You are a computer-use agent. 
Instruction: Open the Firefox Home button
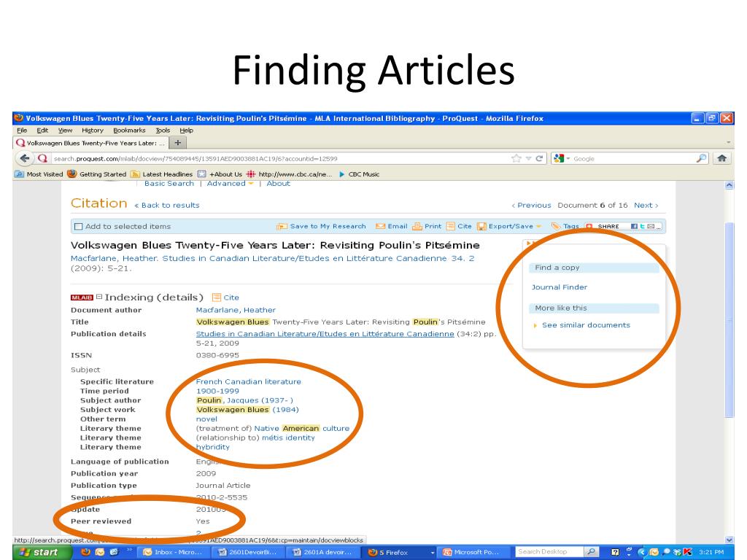tap(721, 158)
